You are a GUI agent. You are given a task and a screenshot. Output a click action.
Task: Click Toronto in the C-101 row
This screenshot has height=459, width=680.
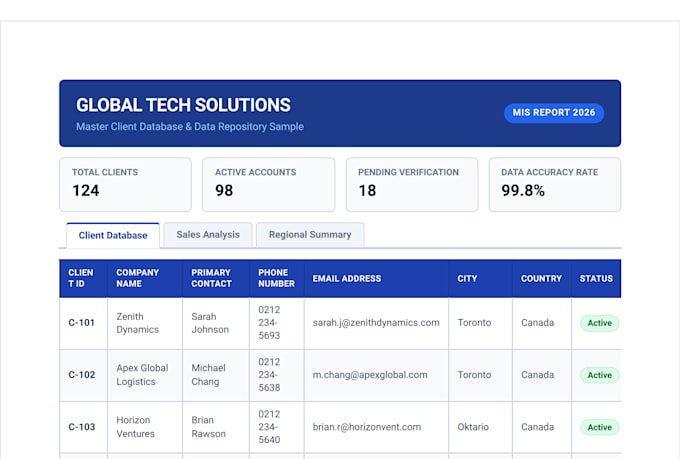pyautogui.click(x=474, y=323)
